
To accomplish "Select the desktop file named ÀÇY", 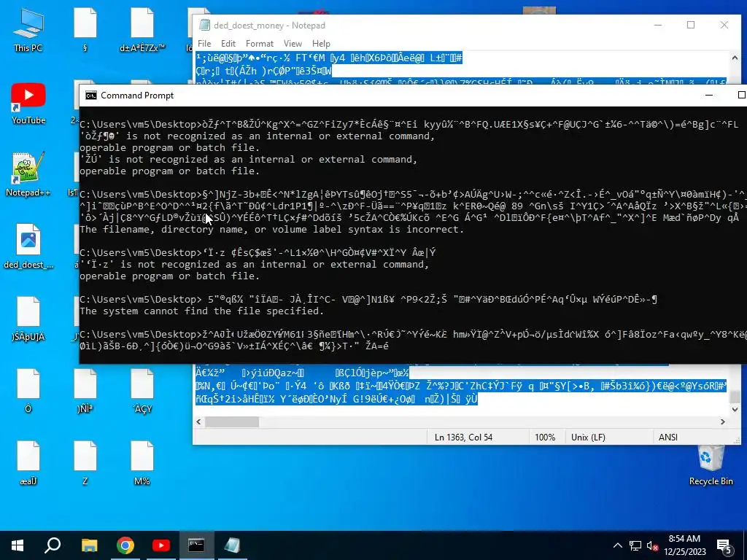I will point(142,391).
